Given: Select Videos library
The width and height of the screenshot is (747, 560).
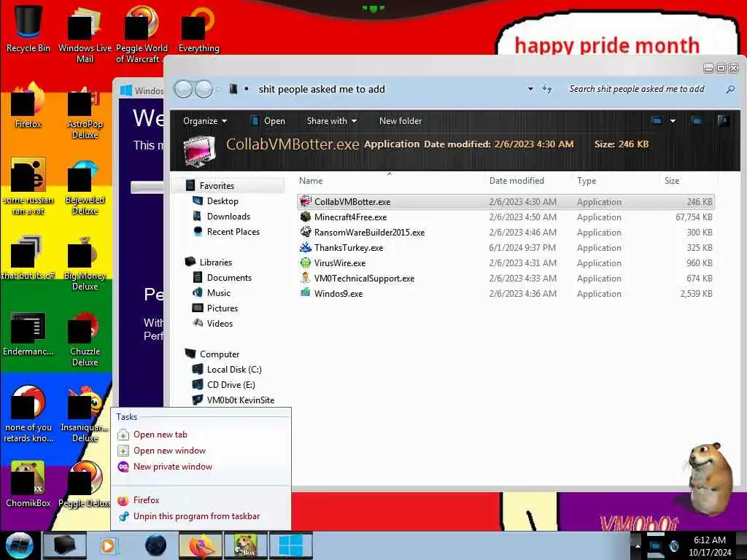Looking at the screenshot, I should click(x=220, y=323).
